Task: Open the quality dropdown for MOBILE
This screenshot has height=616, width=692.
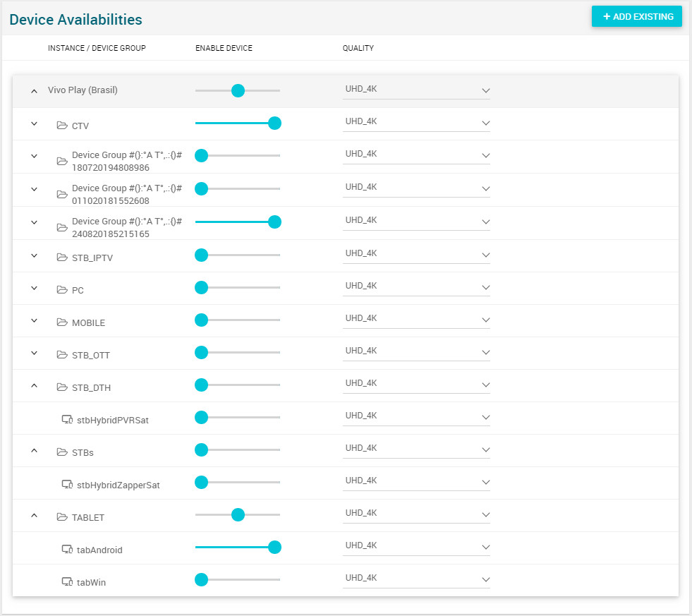Action: (x=416, y=320)
